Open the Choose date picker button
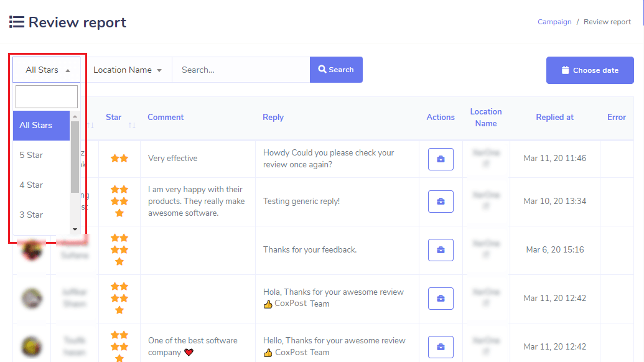 [589, 70]
